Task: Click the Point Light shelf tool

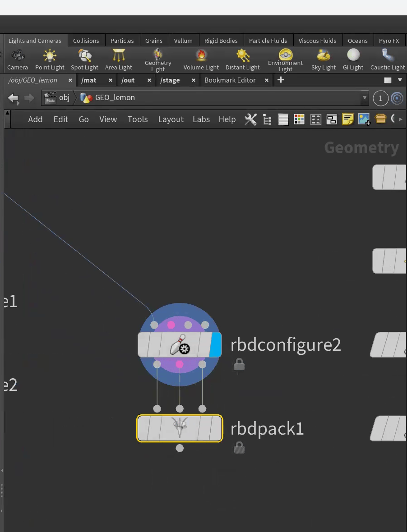Action: [x=50, y=60]
